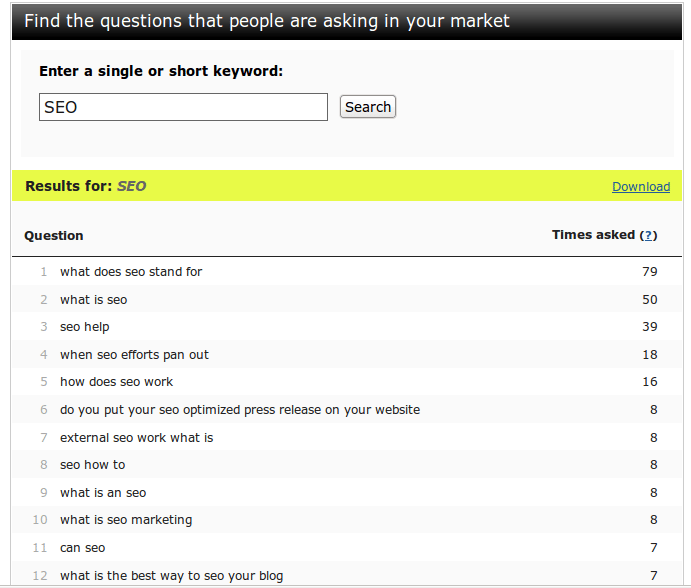Select the "what does seo stand for" row
The height and width of the screenshot is (588, 691).
pyautogui.click(x=131, y=272)
